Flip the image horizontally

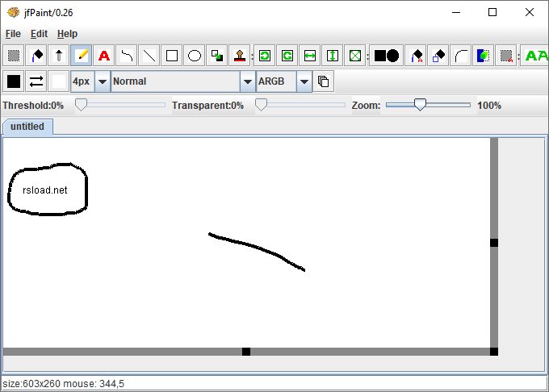(310, 56)
